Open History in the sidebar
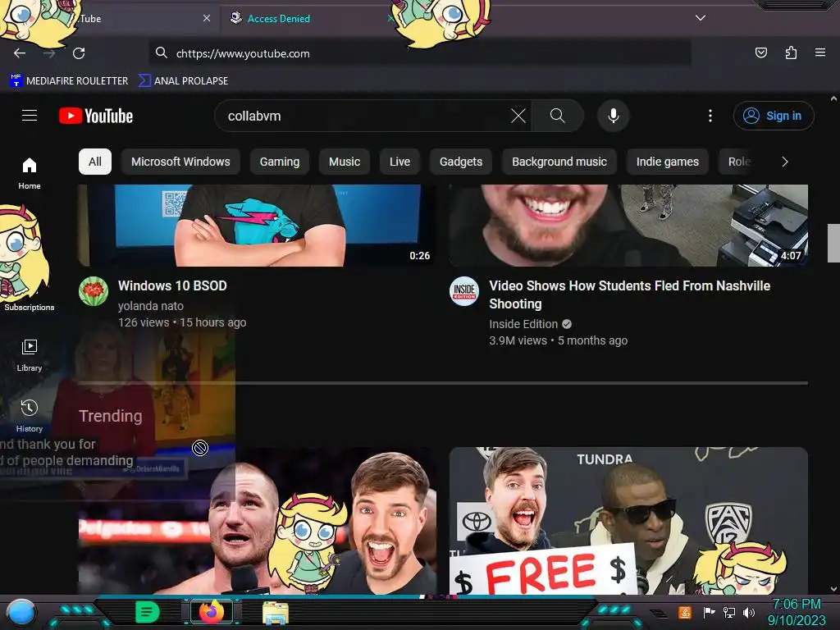Viewport: 840px width, 630px height. point(30,416)
